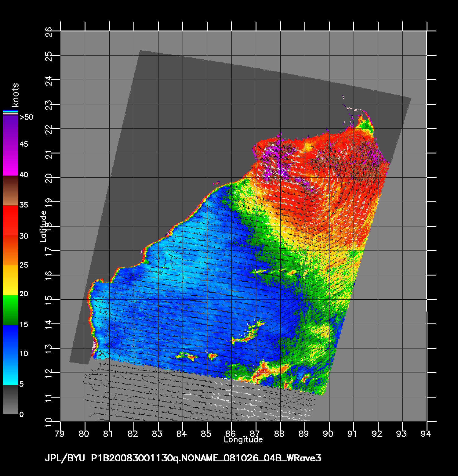
Task: Click the '35' label on the color scale
Action: click(x=24, y=205)
